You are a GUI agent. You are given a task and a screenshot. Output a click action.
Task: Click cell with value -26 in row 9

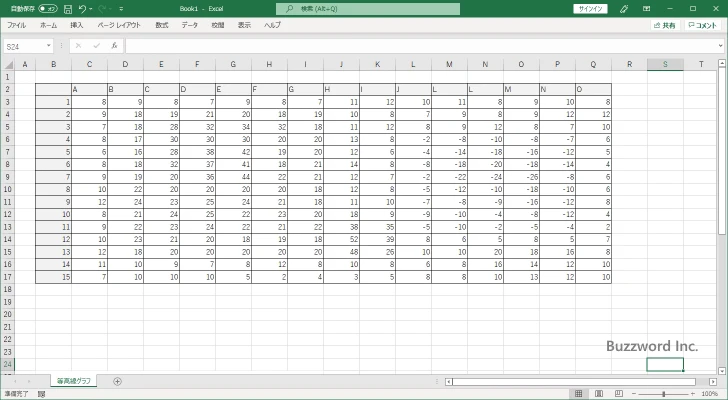click(x=521, y=177)
